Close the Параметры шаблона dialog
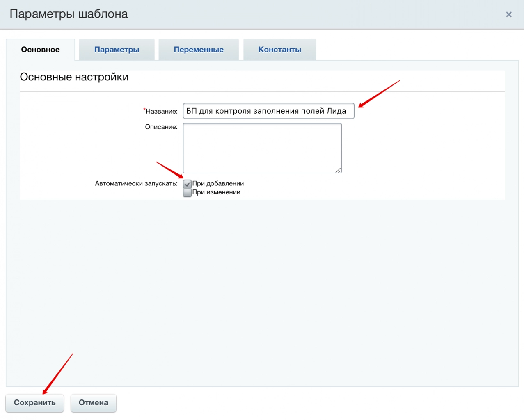524x420 pixels. point(508,15)
